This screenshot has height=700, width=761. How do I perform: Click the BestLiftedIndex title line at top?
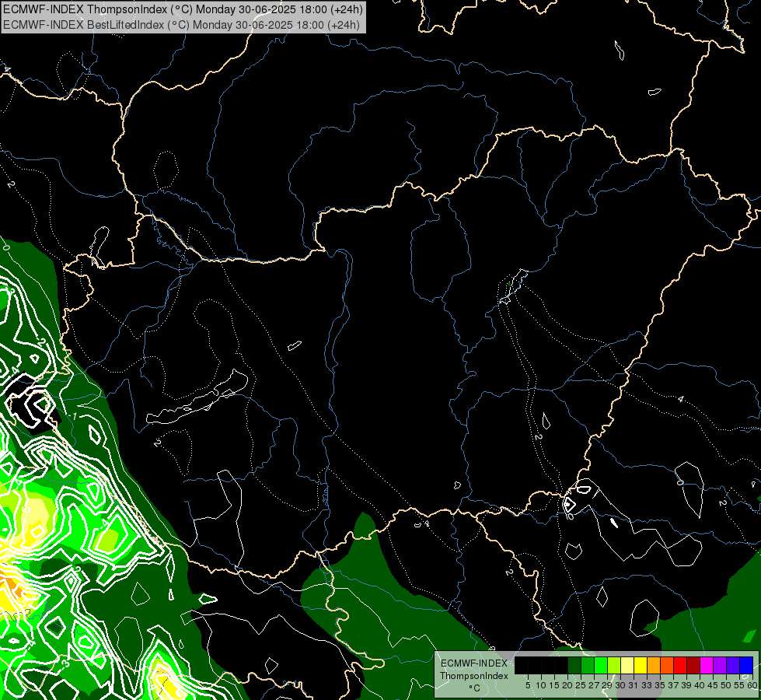click(182, 25)
